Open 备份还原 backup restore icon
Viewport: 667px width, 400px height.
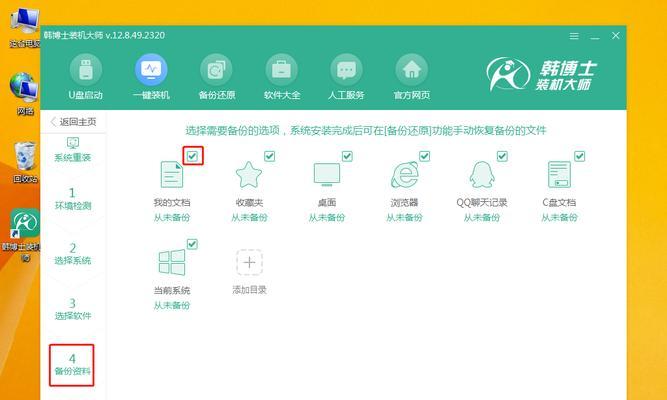point(216,70)
